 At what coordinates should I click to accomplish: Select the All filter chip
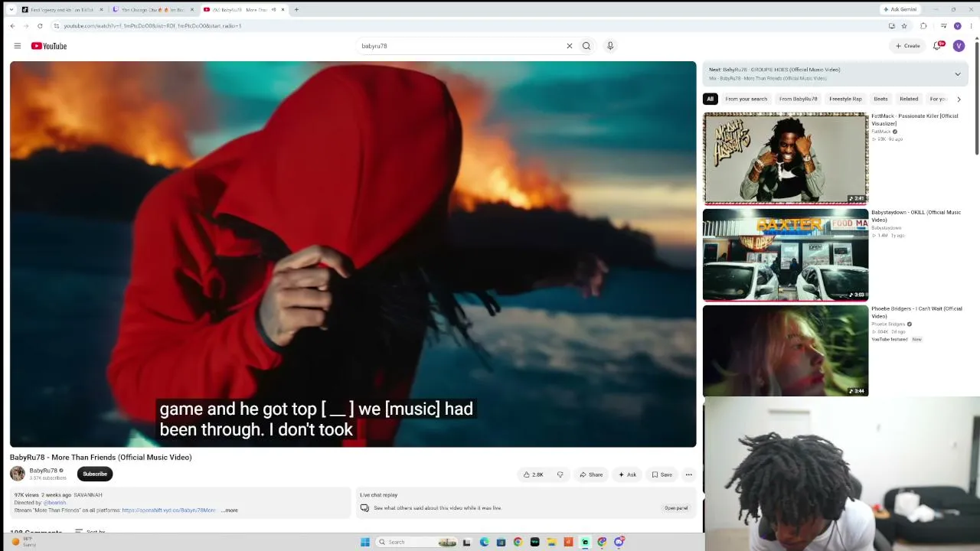[710, 99]
